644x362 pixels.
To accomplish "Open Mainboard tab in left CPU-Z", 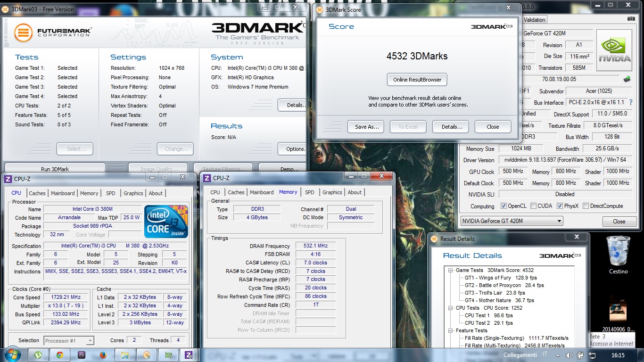I will coord(63,193).
